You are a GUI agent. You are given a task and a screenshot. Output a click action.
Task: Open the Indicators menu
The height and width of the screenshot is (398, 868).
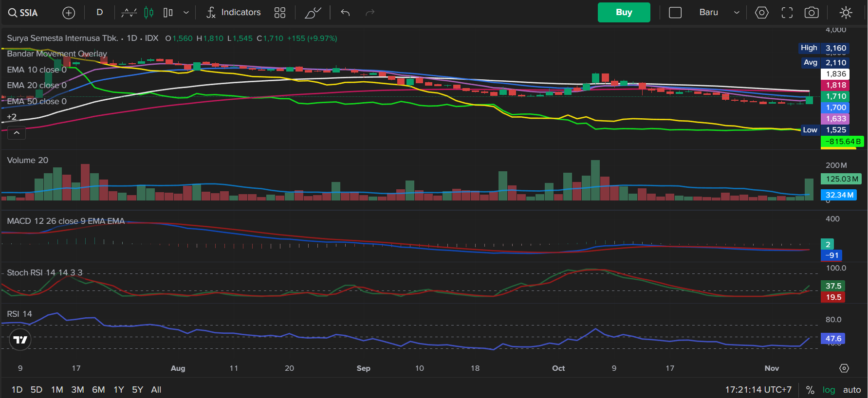pyautogui.click(x=234, y=13)
